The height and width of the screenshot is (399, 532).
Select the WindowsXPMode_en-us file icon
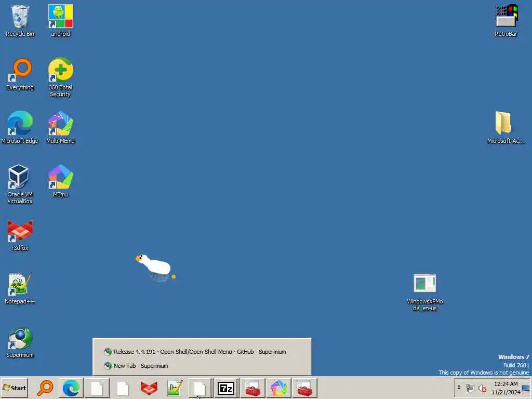[x=425, y=292]
